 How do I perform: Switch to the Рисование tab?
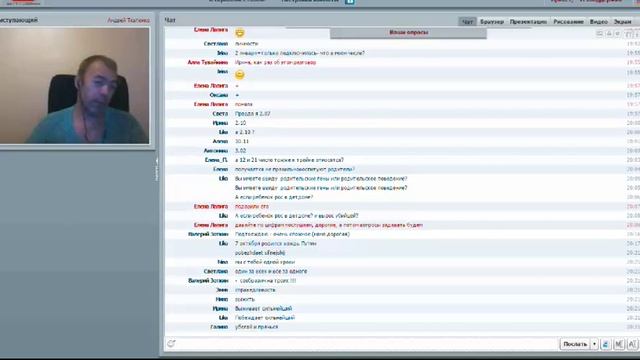[x=569, y=22]
